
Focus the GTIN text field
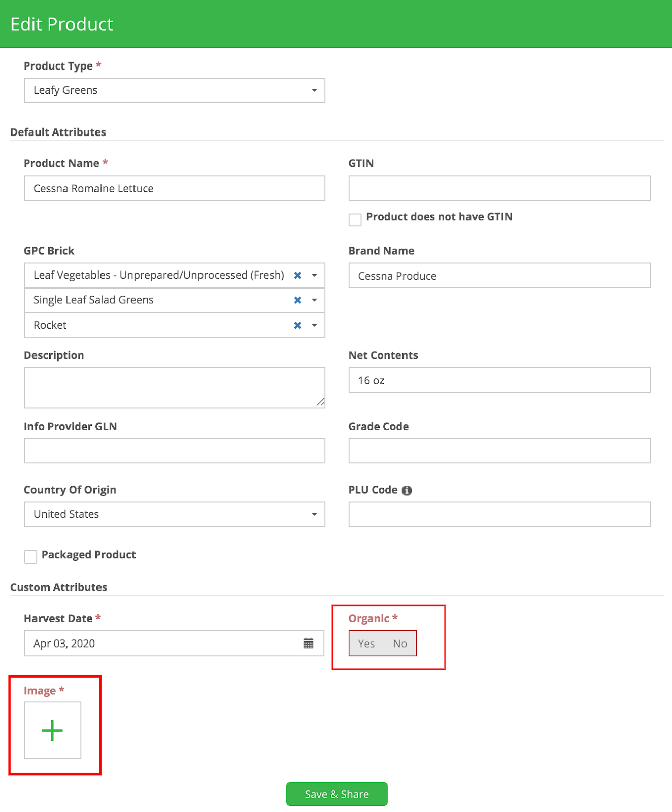[499, 188]
